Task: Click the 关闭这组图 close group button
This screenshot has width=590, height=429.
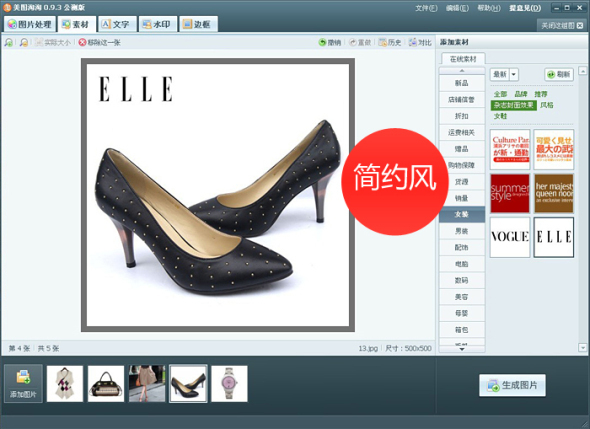Action: pos(562,25)
